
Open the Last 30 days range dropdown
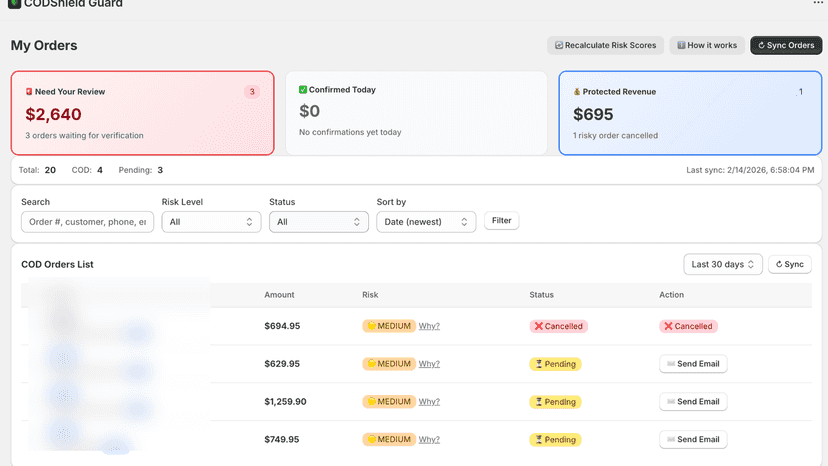[723, 264]
